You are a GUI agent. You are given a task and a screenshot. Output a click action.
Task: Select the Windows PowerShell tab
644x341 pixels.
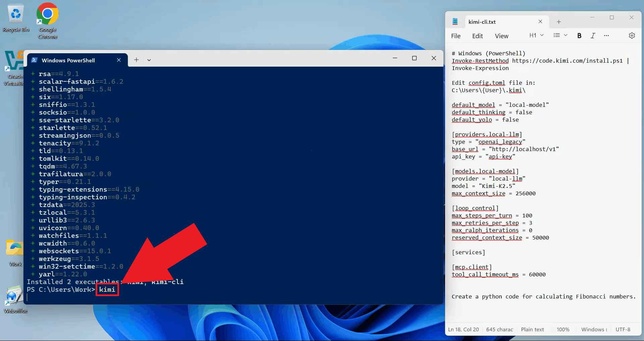point(68,60)
